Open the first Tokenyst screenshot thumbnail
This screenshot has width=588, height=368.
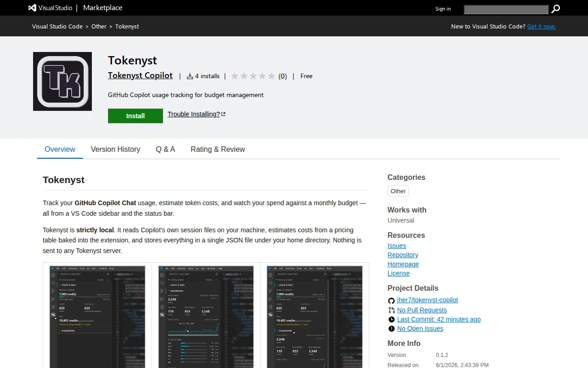(x=97, y=317)
